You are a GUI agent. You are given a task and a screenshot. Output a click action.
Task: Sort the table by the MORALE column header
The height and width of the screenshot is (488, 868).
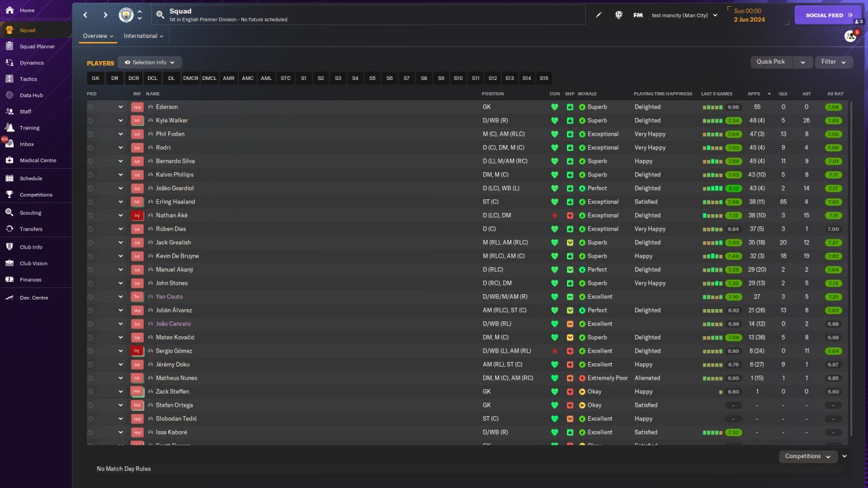pyautogui.click(x=587, y=94)
